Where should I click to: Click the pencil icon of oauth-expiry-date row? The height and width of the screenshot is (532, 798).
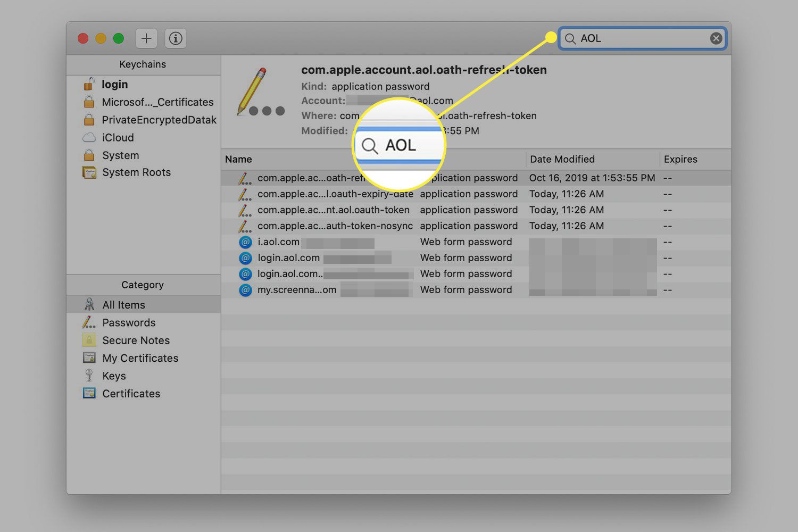[x=245, y=194]
